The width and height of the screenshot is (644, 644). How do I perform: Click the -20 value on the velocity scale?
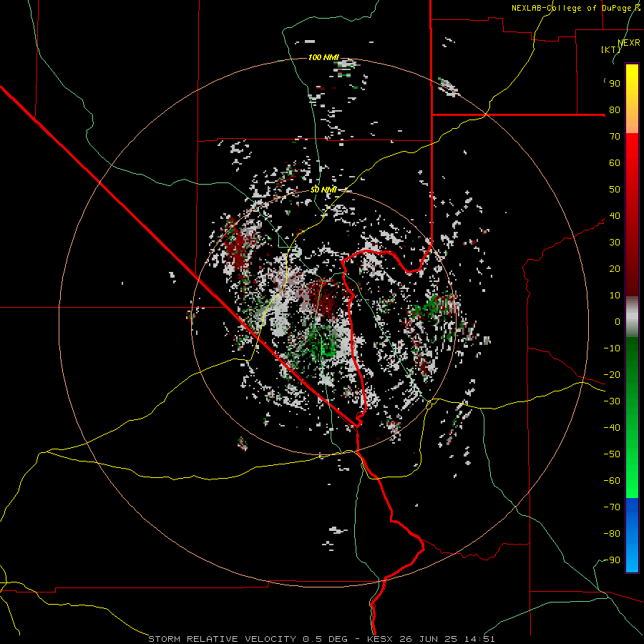click(612, 375)
